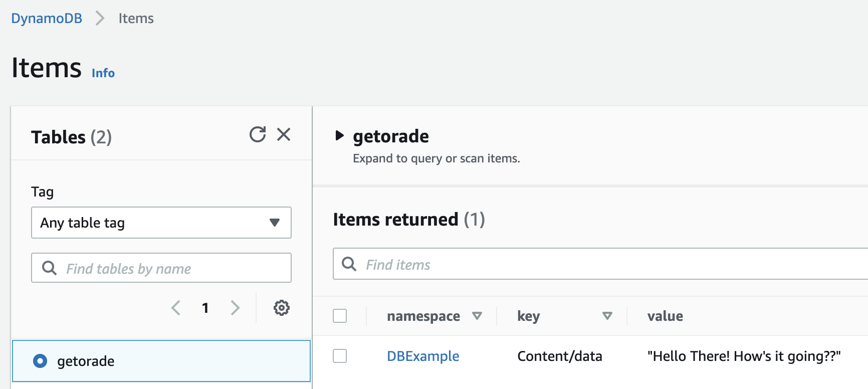
Task: Open DynamoDB breadcrumb link
Action: coord(47,19)
